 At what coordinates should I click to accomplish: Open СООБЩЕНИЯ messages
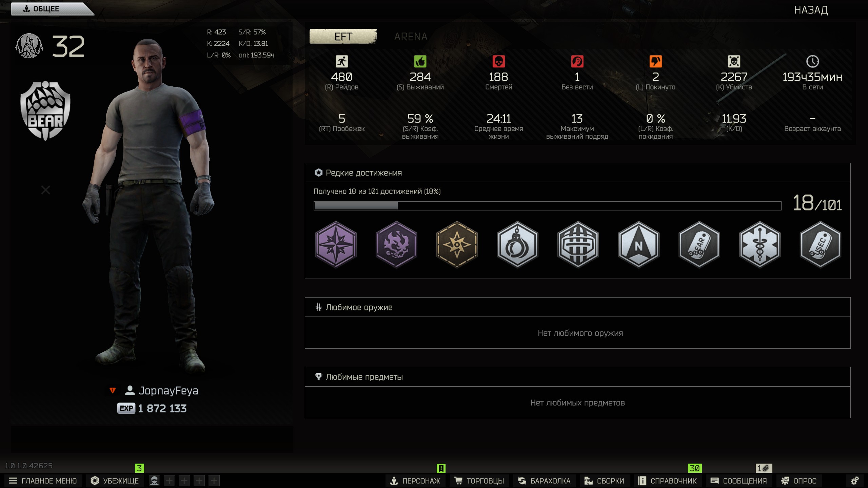coord(738,481)
